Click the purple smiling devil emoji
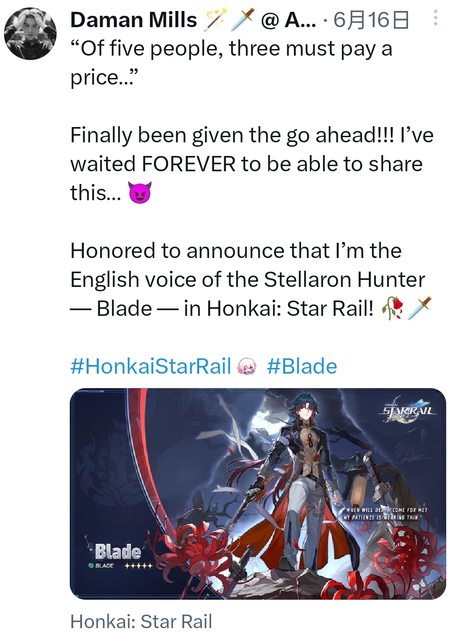The image size is (462, 640). tap(140, 193)
